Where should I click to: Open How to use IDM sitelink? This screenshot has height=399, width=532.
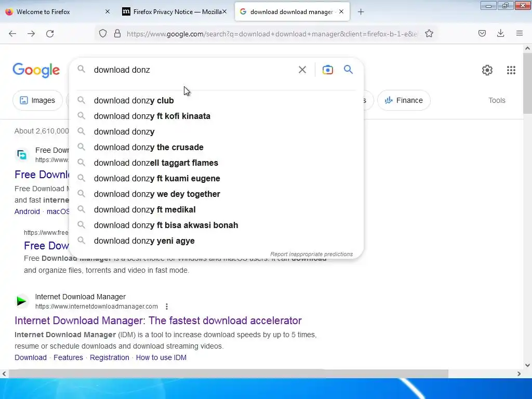[x=161, y=357]
